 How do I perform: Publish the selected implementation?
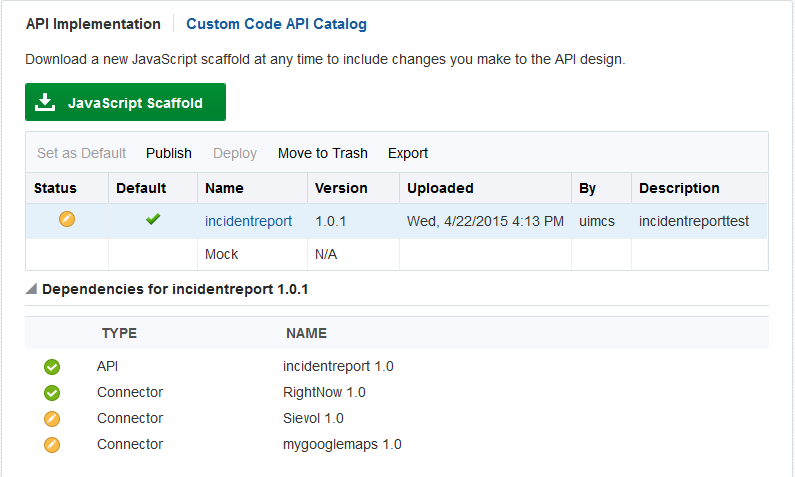[169, 153]
